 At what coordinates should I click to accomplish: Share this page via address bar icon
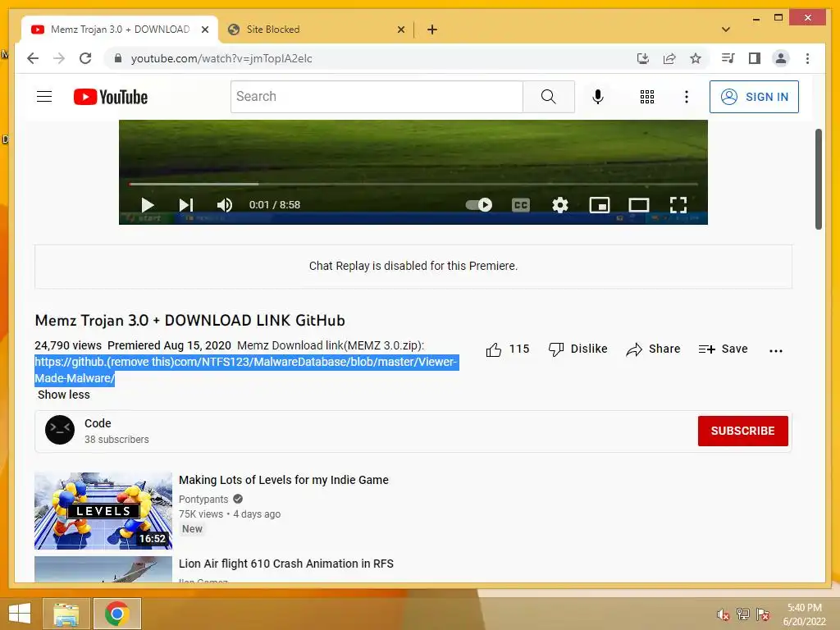pyautogui.click(x=669, y=58)
